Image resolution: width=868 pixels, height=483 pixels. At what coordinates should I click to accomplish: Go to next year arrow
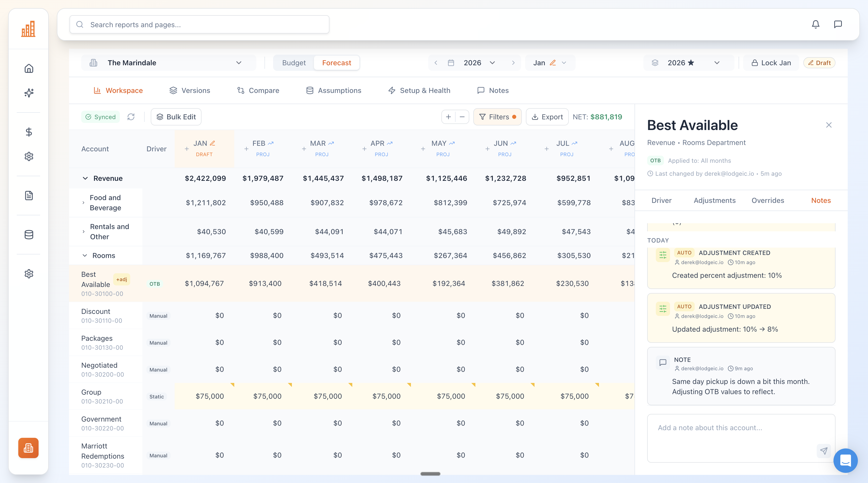click(x=513, y=63)
